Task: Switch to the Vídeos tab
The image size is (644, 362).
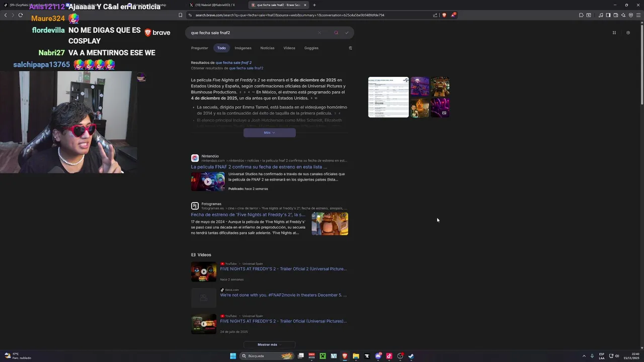Action: click(289, 48)
